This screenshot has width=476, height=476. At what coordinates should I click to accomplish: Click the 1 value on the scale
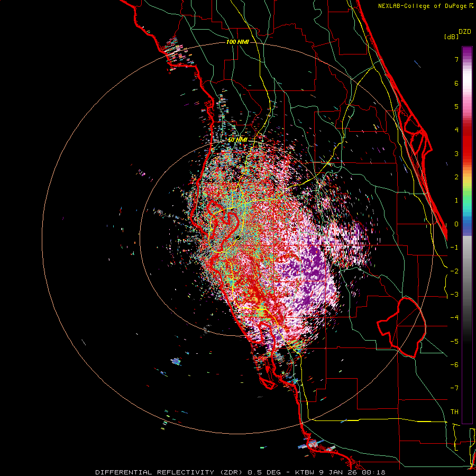point(456,200)
